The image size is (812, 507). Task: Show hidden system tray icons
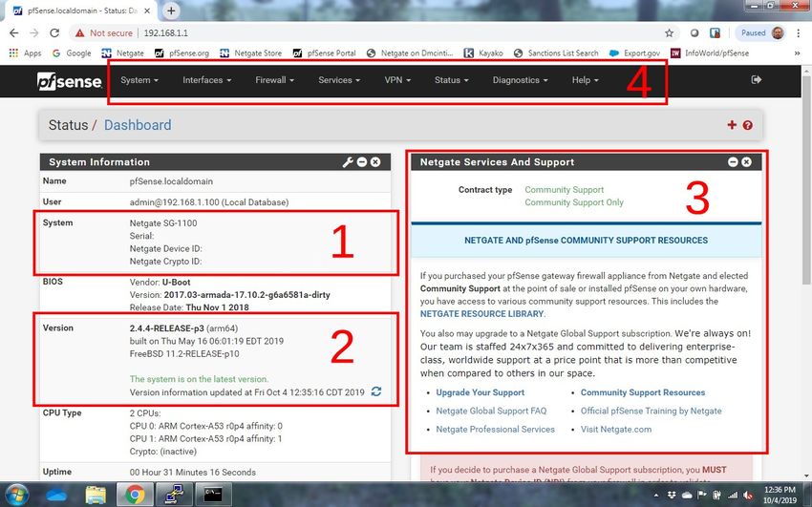coord(655,496)
